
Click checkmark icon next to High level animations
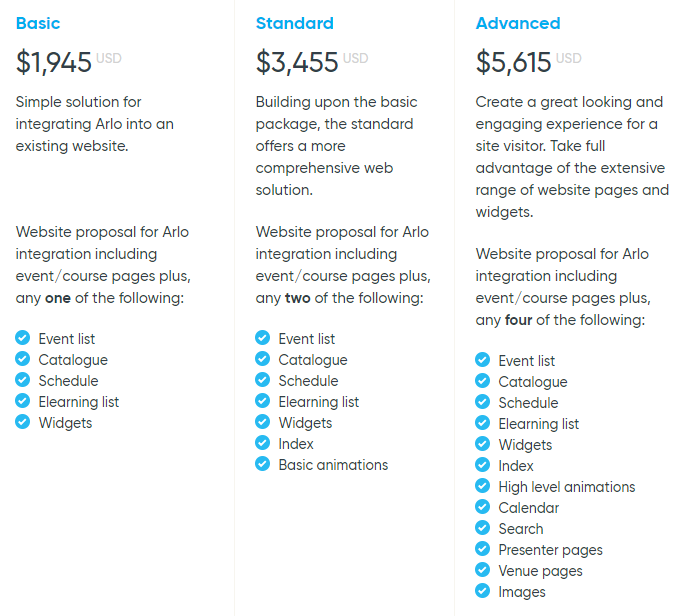(482, 486)
